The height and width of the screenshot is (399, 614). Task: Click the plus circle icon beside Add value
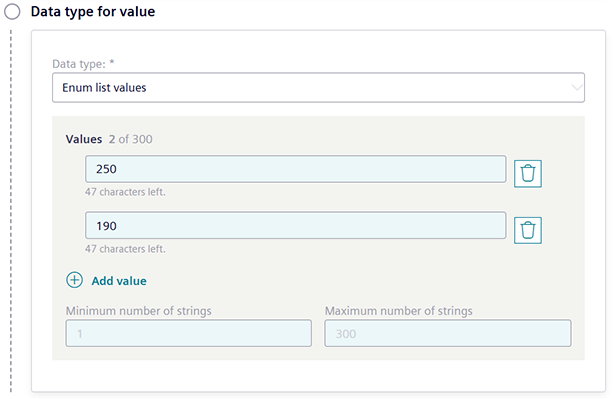pyautogui.click(x=74, y=280)
